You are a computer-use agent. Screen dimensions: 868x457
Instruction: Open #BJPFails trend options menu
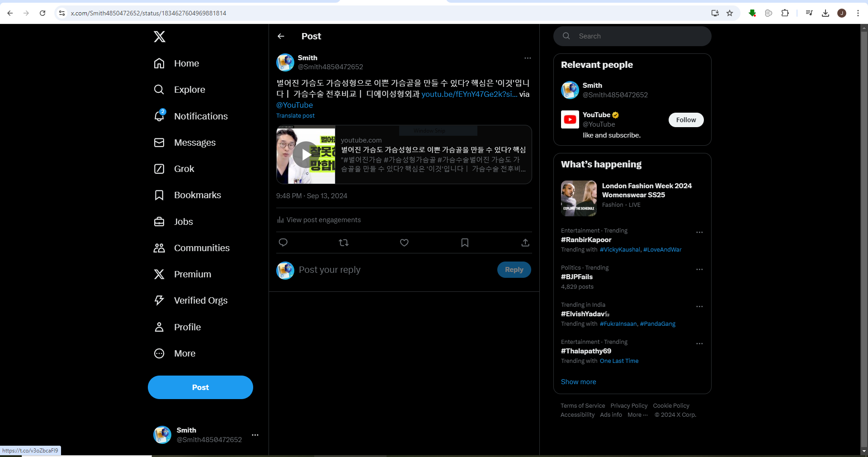pyautogui.click(x=699, y=269)
